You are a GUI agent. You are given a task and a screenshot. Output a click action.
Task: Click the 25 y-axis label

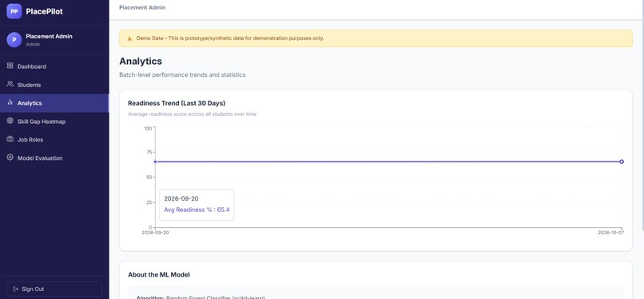149,202
